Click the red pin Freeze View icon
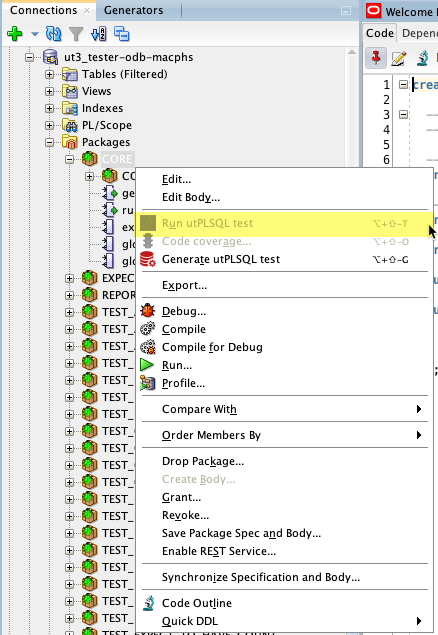 pyautogui.click(x=376, y=58)
